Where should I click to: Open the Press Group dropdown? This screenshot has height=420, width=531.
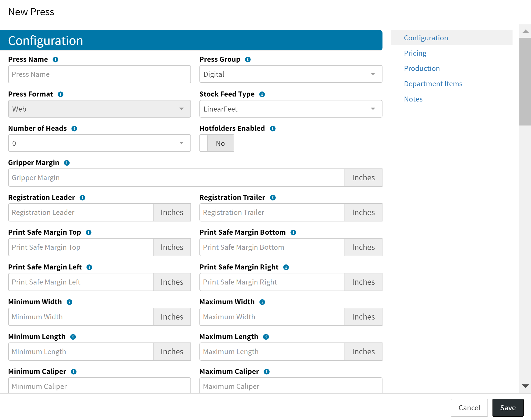point(291,74)
